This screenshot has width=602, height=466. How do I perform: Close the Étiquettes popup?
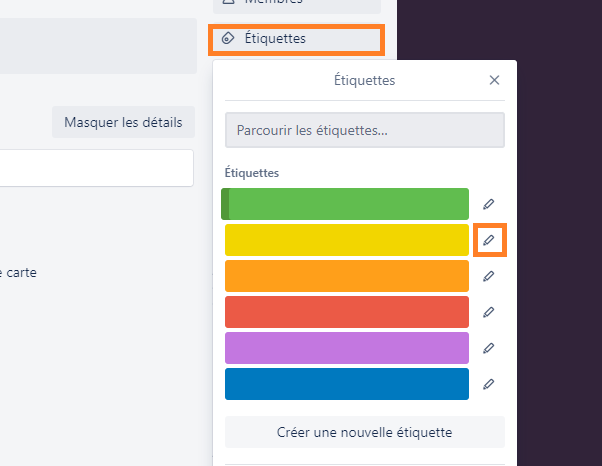pyautogui.click(x=494, y=80)
